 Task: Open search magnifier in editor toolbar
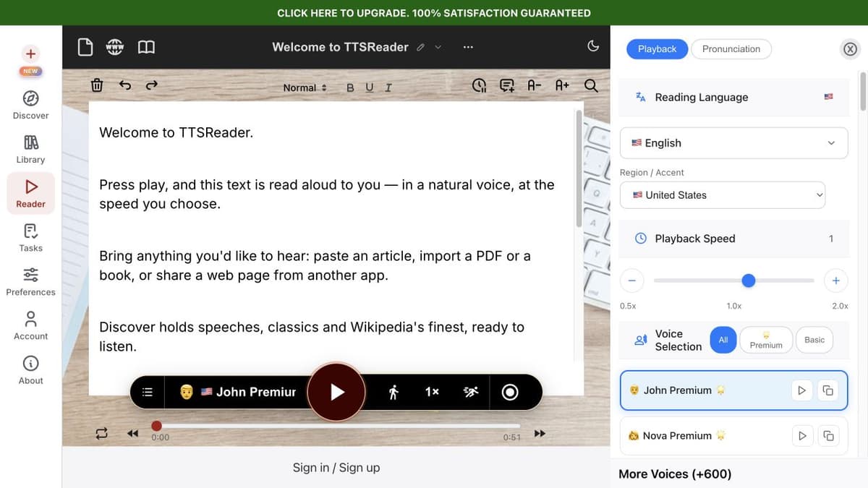pos(591,85)
